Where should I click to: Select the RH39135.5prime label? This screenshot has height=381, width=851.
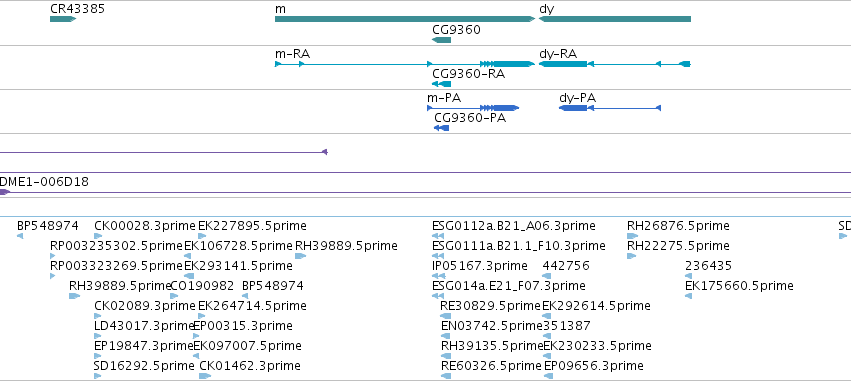(492, 346)
